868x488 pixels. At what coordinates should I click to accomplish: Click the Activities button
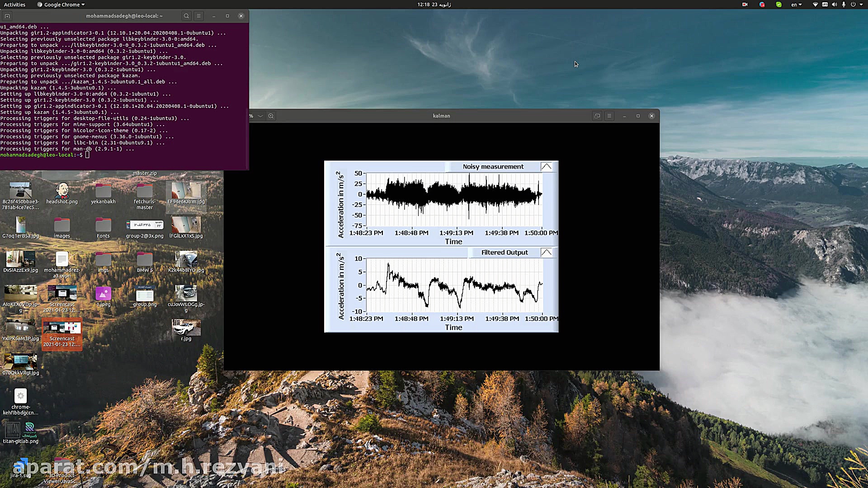point(14,5)
